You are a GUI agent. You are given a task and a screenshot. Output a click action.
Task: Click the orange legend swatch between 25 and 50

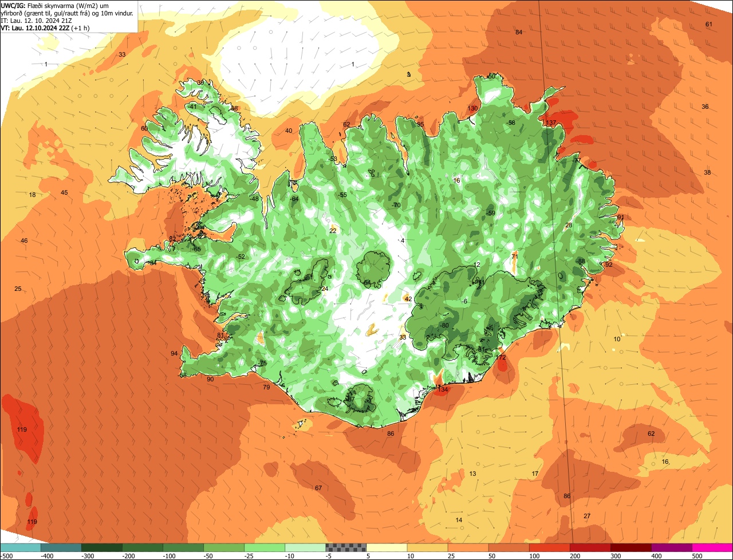coord(468,547)
